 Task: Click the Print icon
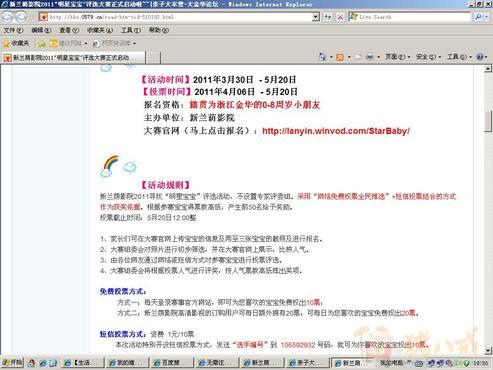pos(370,57)
